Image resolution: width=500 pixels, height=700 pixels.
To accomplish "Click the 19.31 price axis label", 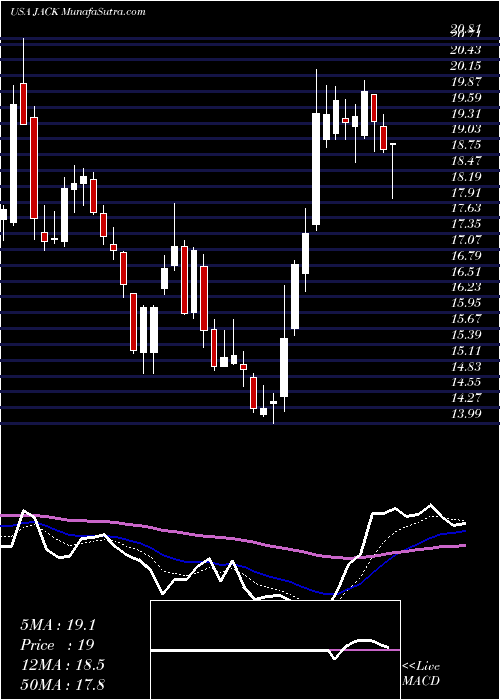I will pos(465,114).
